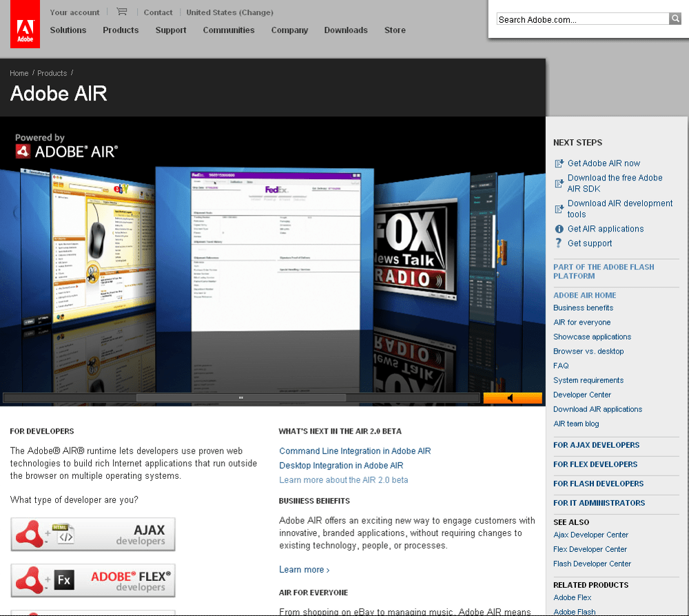Image resolution: width=689 pixels, height=616 pixels.
Task: Open the Store menu
Action: pos(395,30)
